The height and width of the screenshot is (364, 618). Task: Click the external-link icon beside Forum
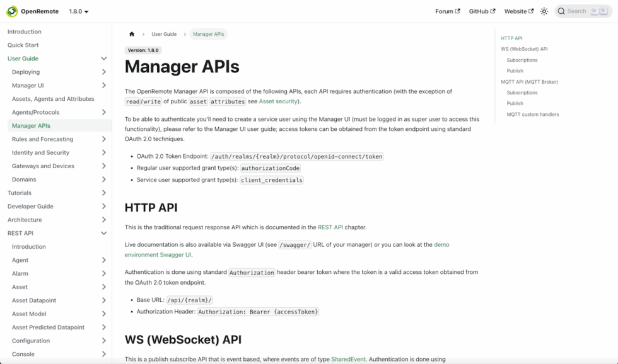[457, 11]
